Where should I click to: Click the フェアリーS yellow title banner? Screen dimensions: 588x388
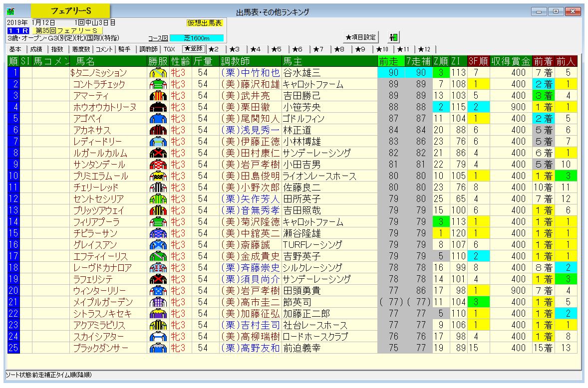point(70,11)
